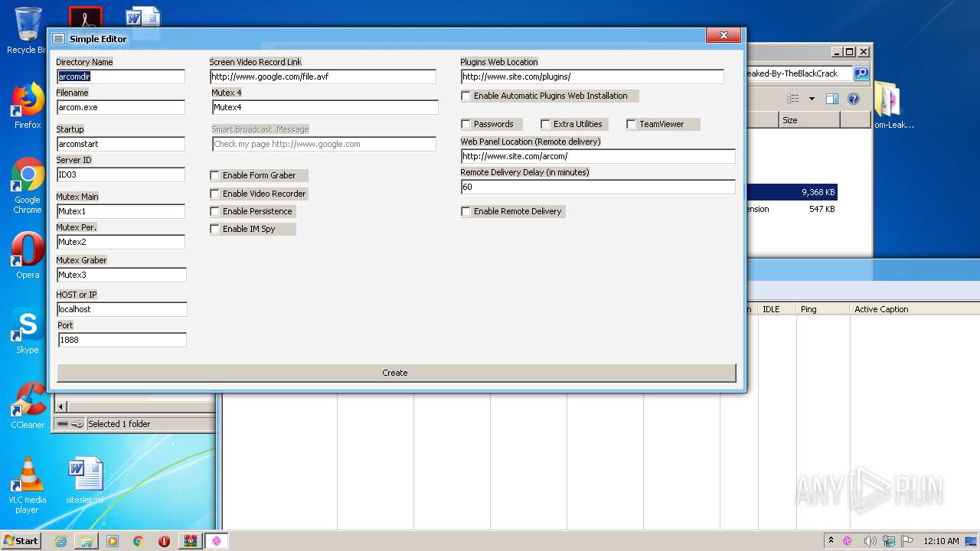Click Screen Video Record Link field
The width and height of the screenshot is (980, 551).
click(323, 77)
